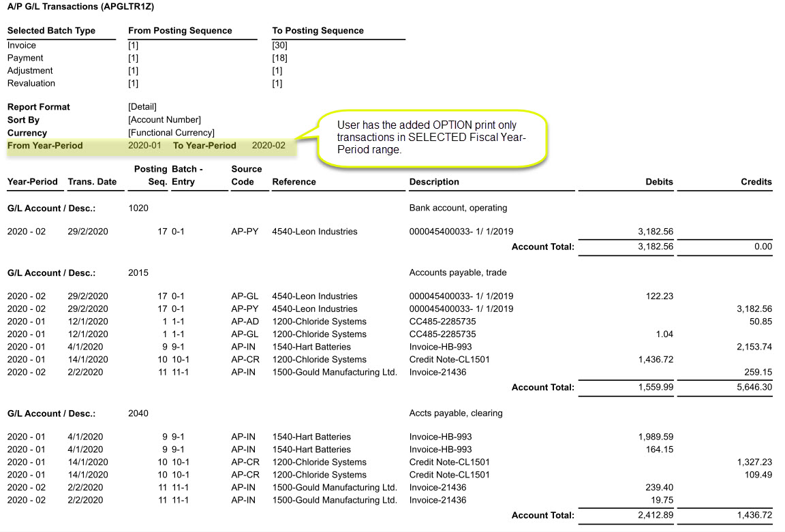785x532 pixels.
Task: Click the credit amount 50.85
Action: [x=760, y=322]
